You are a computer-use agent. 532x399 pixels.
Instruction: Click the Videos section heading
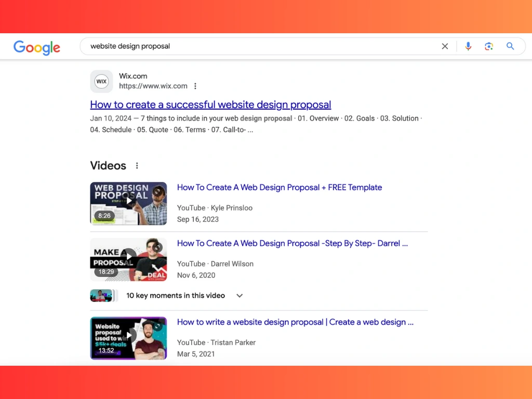pos(108,166)
